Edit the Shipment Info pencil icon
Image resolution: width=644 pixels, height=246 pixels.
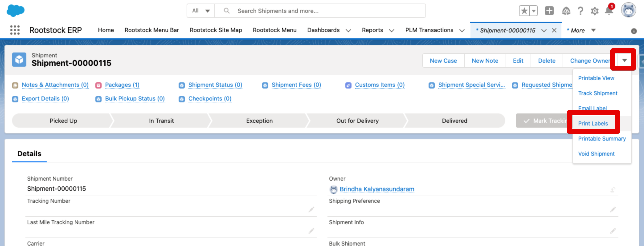pyautogui.click(x=613, y=231)
